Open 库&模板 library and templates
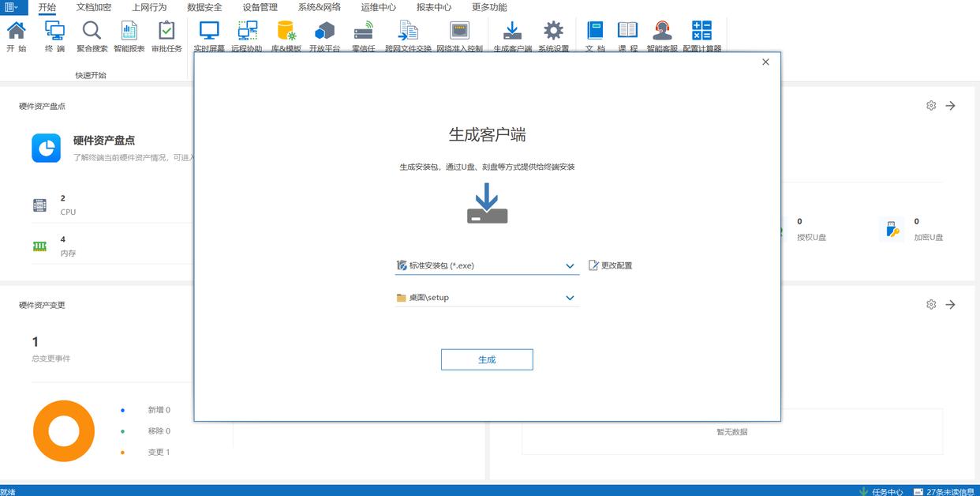980x496 pixels. tap(286, 36)
